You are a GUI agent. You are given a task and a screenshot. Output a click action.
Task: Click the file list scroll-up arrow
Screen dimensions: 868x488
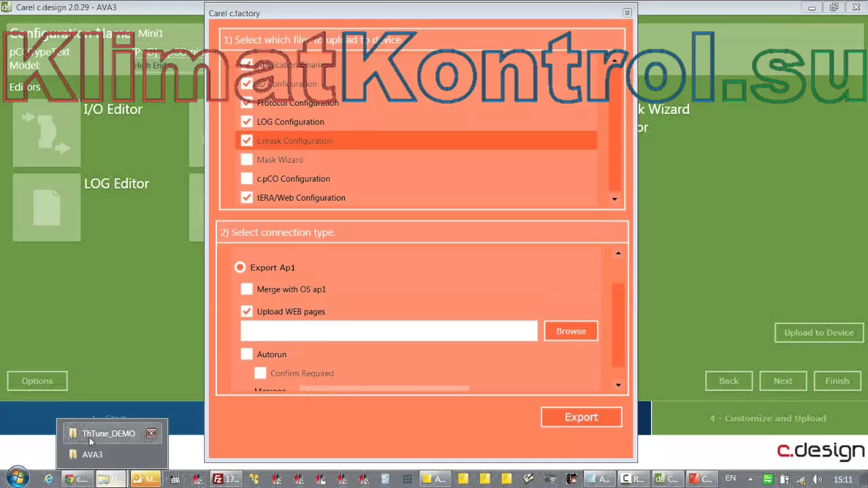tap(614, 62)
